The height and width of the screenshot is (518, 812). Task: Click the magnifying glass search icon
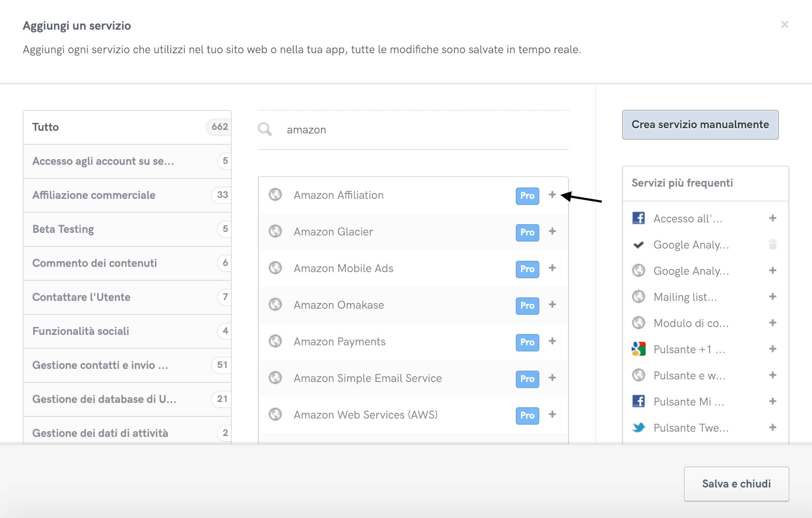(264, 129)
